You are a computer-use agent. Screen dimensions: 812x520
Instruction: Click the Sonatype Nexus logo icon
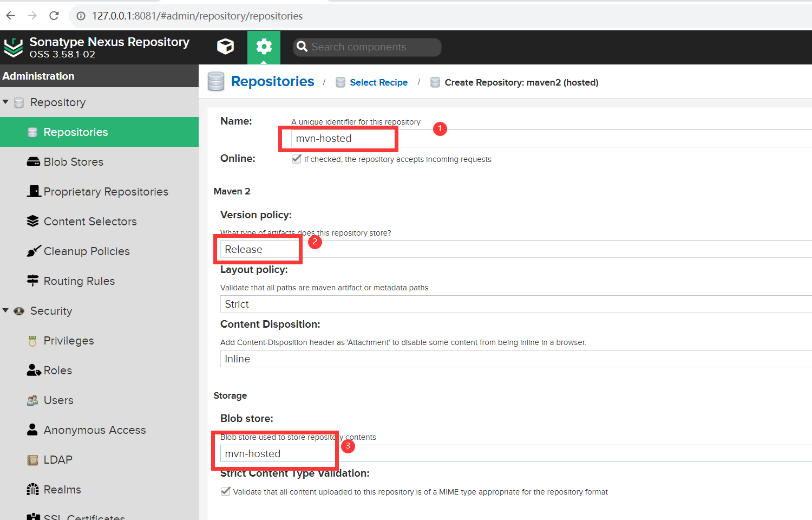tap(13, 48)
